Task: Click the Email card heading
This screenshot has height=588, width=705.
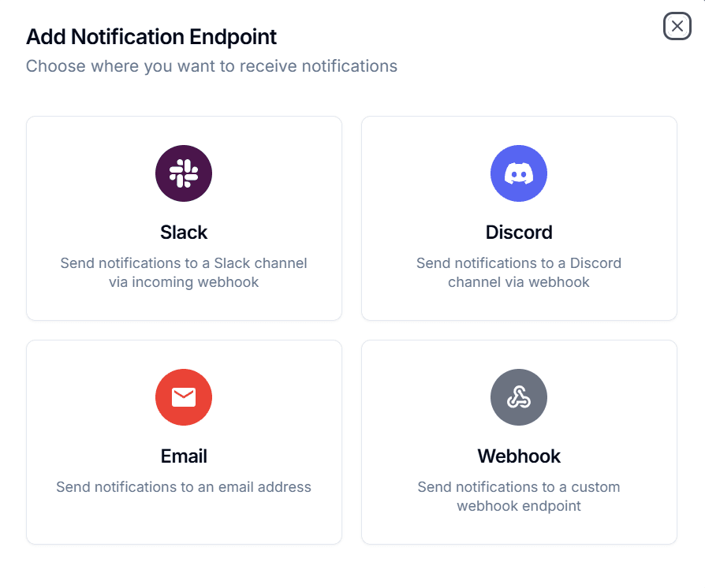Action: click(x=184, y=456)
